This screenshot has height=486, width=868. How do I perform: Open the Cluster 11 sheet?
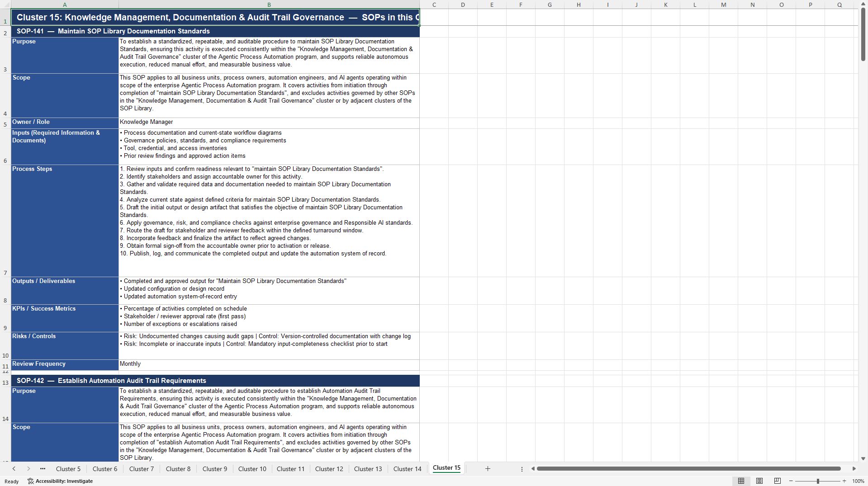(x=291, y=469)
